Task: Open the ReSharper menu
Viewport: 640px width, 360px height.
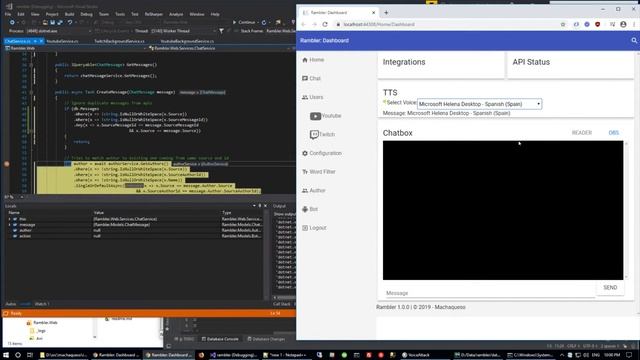Action: coord(153,14)
